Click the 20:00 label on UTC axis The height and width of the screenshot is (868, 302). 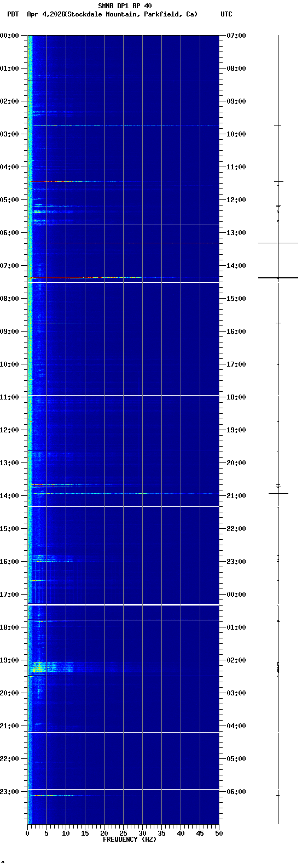point(236,463)
